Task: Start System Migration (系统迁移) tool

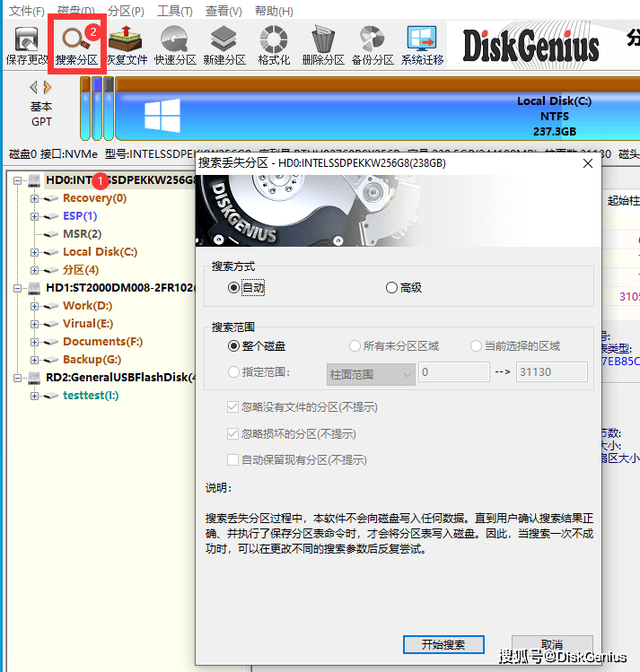Action: point(422,45)
